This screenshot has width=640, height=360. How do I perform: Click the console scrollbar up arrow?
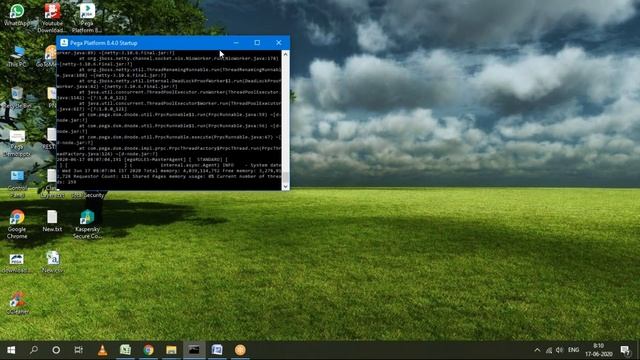coord(286,54)
